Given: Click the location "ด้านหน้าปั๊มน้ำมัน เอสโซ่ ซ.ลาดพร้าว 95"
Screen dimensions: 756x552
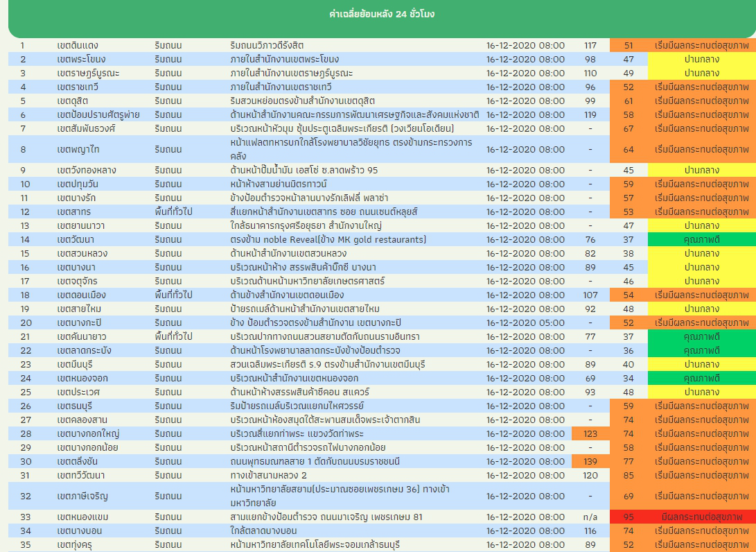Looking at the screenshot, I should (304, 171).
